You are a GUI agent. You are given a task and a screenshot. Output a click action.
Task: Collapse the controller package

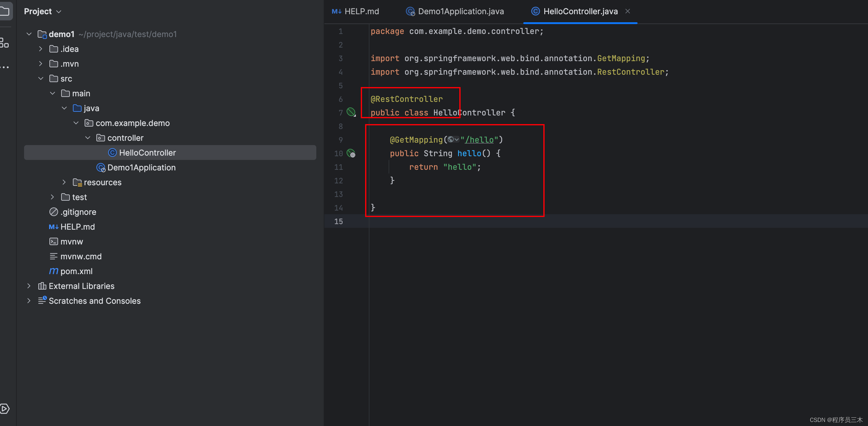coord(88,138)
